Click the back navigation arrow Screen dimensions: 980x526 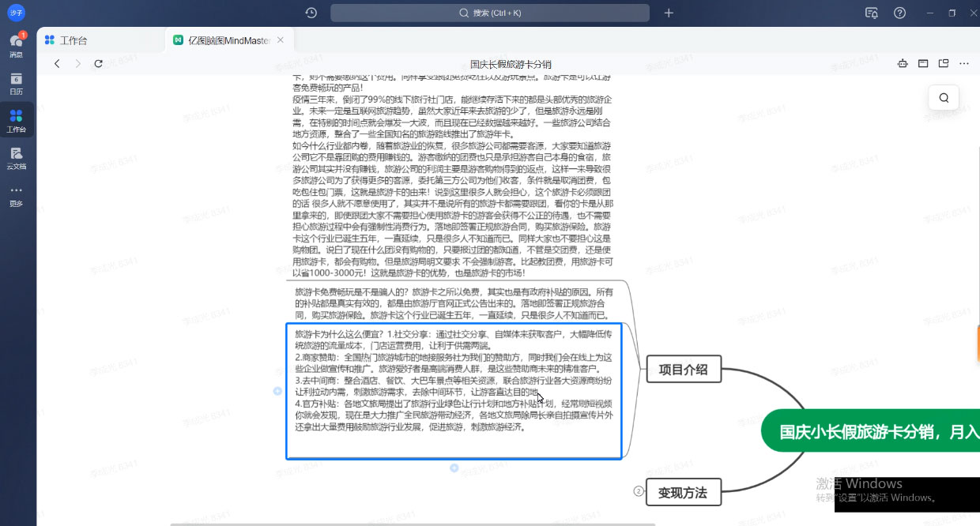[57, 63]
